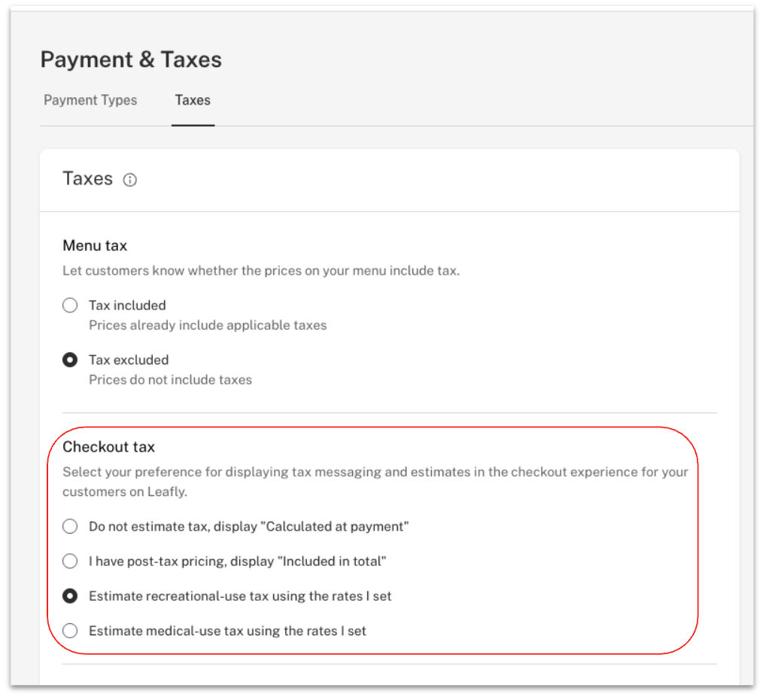
Task: Select the Tax included radio button
Action: click(x=70, y=306)
